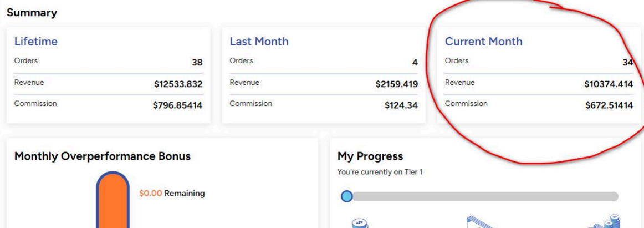Select Last Month revenue value $2159.419
The height and width of the screenshot is (228, 644).
(x=396, y=84)
